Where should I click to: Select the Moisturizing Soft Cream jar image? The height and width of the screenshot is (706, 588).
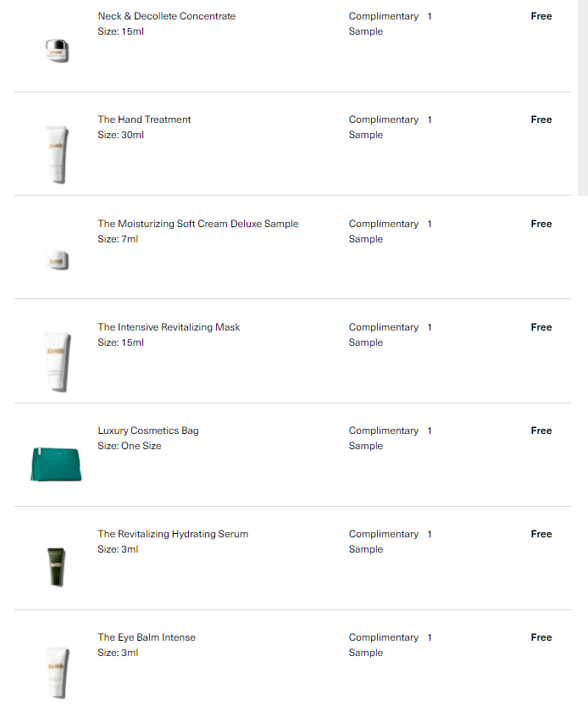click(x=58, y=260)
